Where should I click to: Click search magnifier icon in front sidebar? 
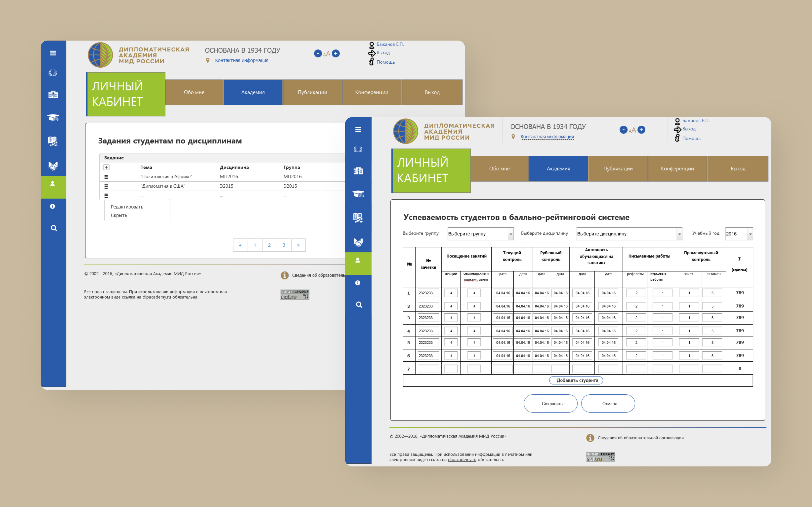359,305
